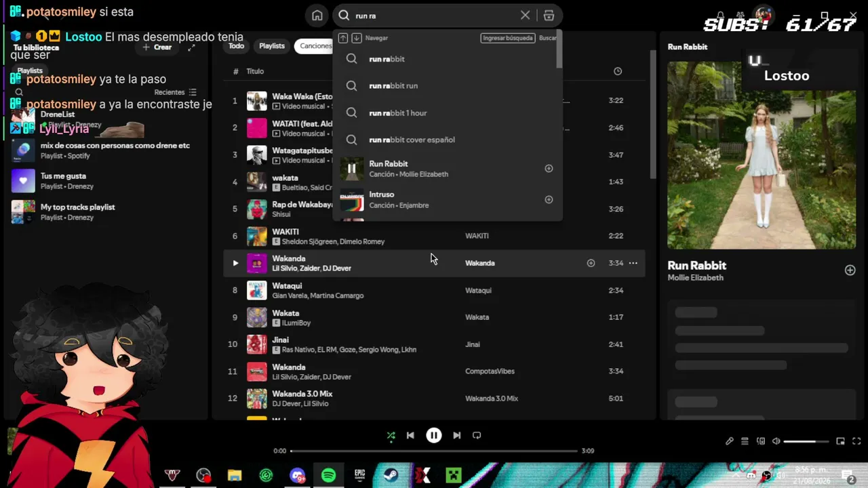This screenshot has width=868, height=488.
Task: Launch Minecraft from the taskbar
Action: (454, 475)
